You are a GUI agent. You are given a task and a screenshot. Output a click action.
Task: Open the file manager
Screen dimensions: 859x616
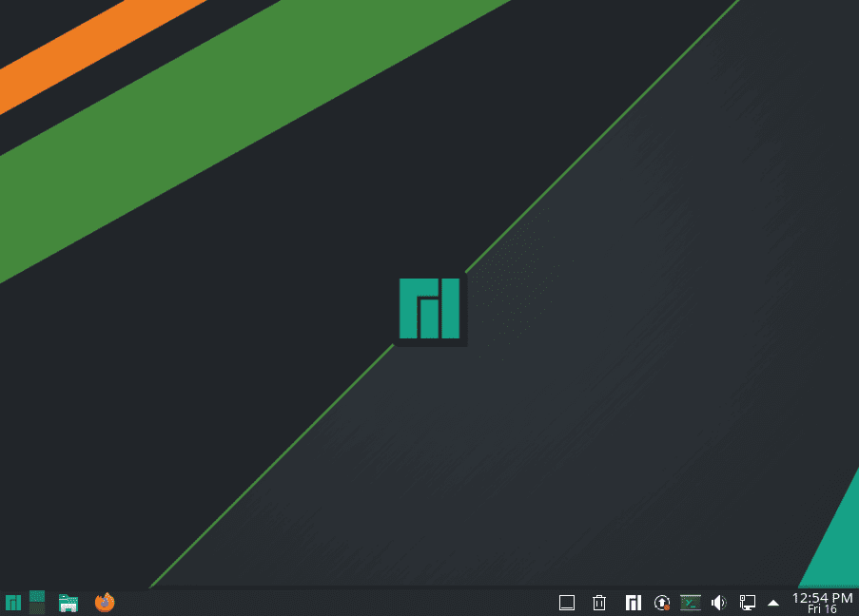pos(67,602)
